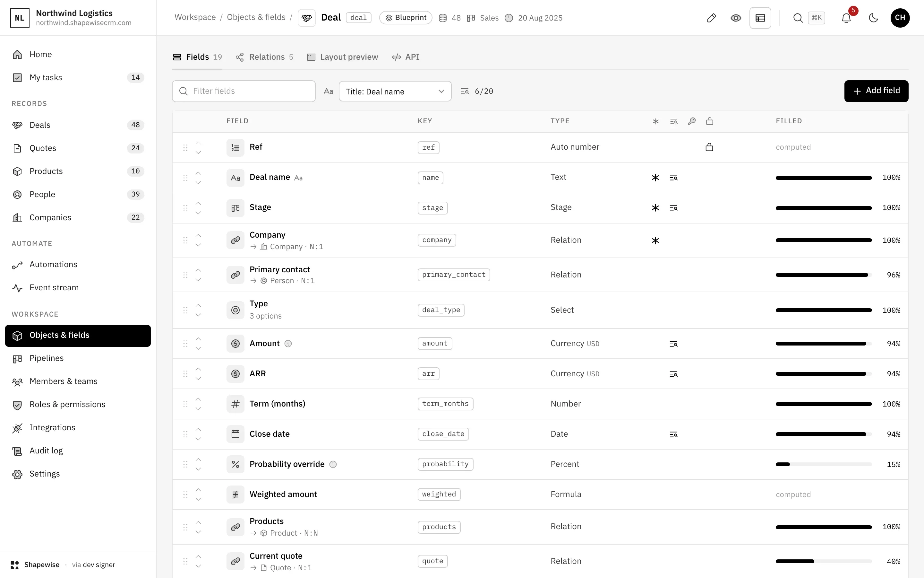Screen dimensions: 924x578
Task: Toggle required asterisk on Deal name row
Action: tap(655, 178)
